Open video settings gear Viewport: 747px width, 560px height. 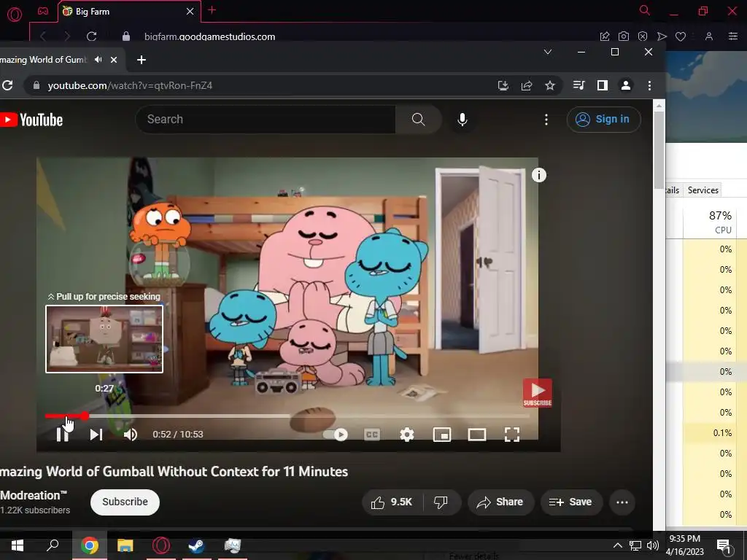point(407,435)
